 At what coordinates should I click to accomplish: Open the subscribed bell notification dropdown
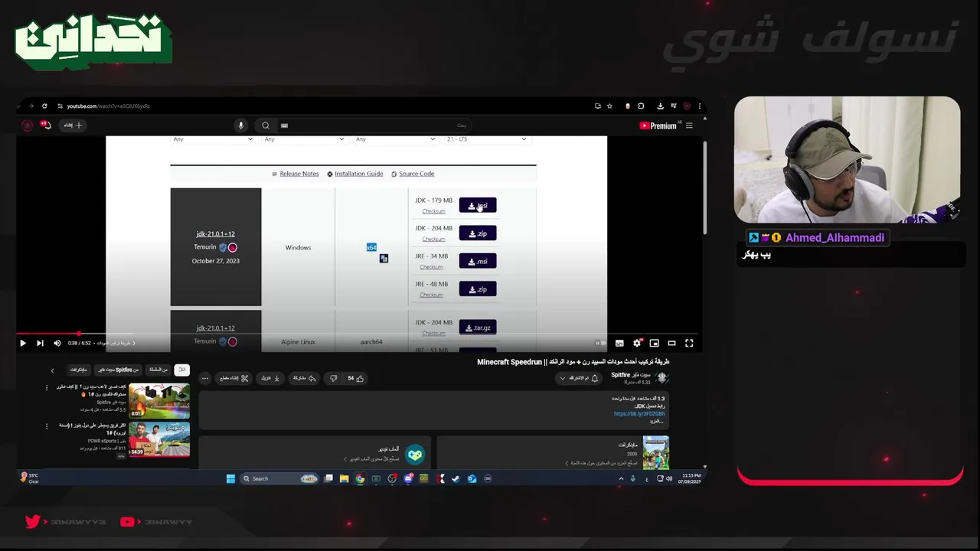[x=579, y=378]
